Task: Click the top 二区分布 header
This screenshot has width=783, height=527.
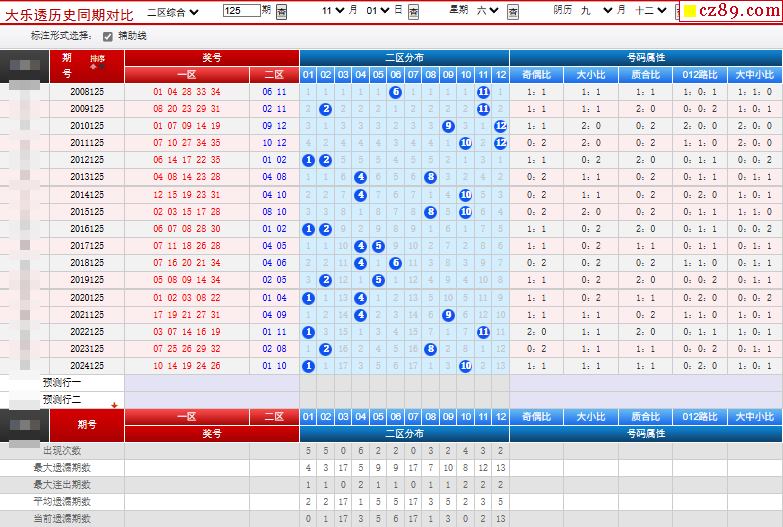Action: 404,58
